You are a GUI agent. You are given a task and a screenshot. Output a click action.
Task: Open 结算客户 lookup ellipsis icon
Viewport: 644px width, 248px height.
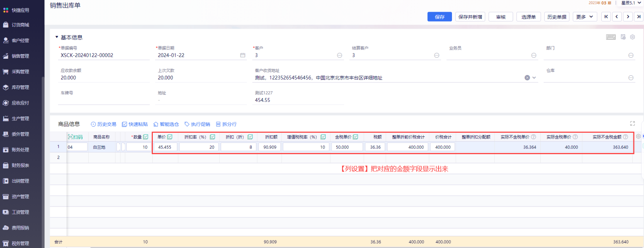click(x=437, y=55)
